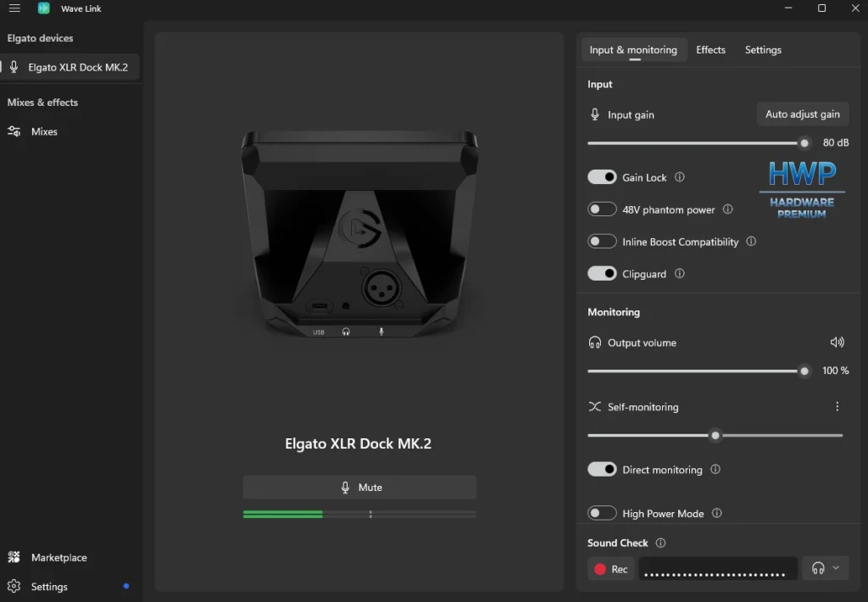
Task: Show Direct monitoring info icon
Action: pos(715,470)
